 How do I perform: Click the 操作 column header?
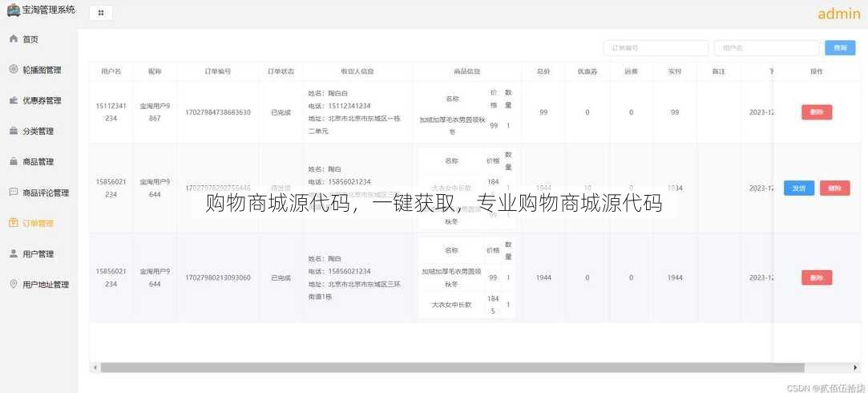click(817, 71)
